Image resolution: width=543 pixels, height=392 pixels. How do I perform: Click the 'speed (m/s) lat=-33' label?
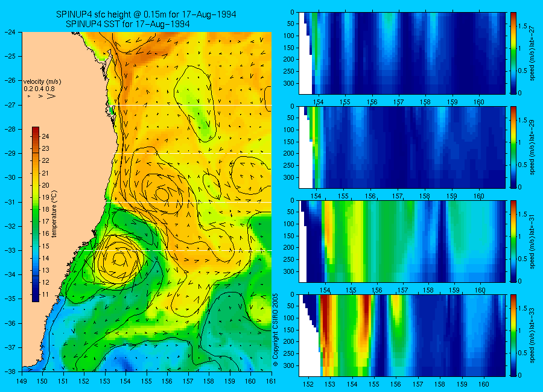click(x=532, y=335)
